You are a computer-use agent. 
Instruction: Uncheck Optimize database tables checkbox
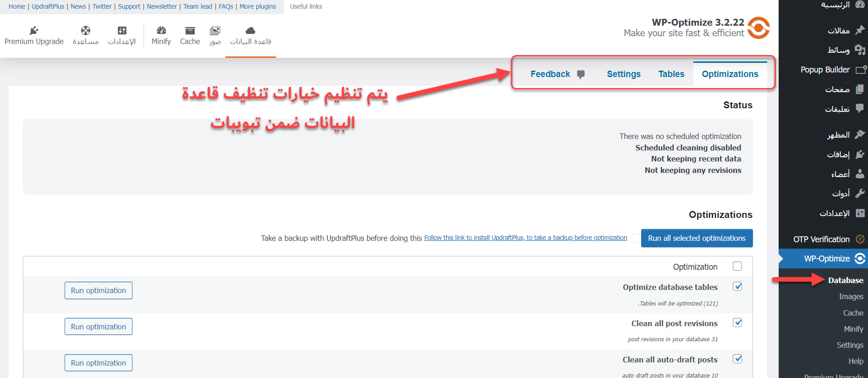pos(737,286)
